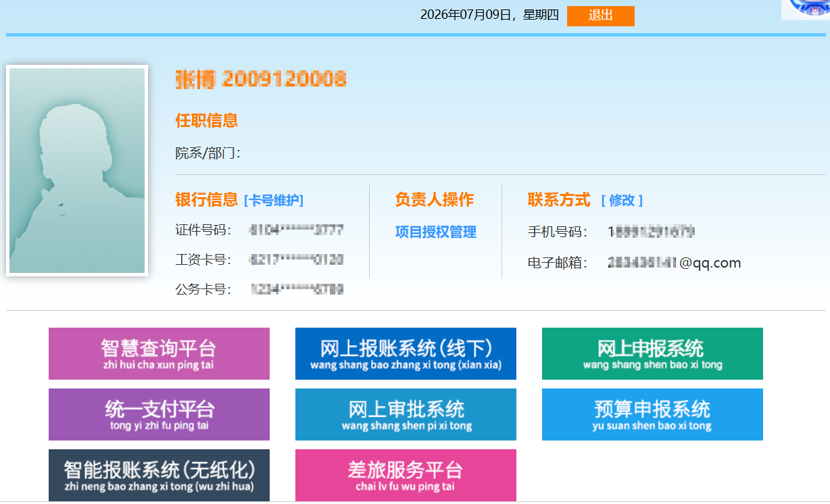The height and width of the screenshot is (504, 830).
Task: Click the user profile photo
Action: [77, 171]
